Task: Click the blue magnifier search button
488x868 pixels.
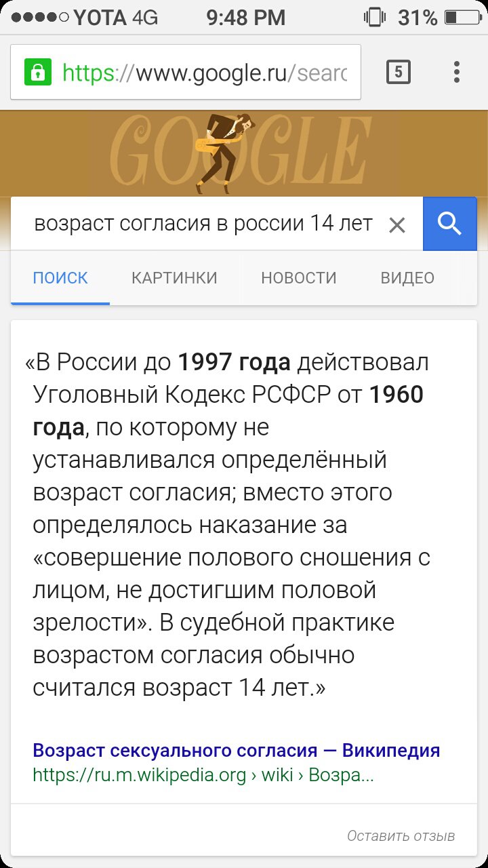Action: (450, 224)
